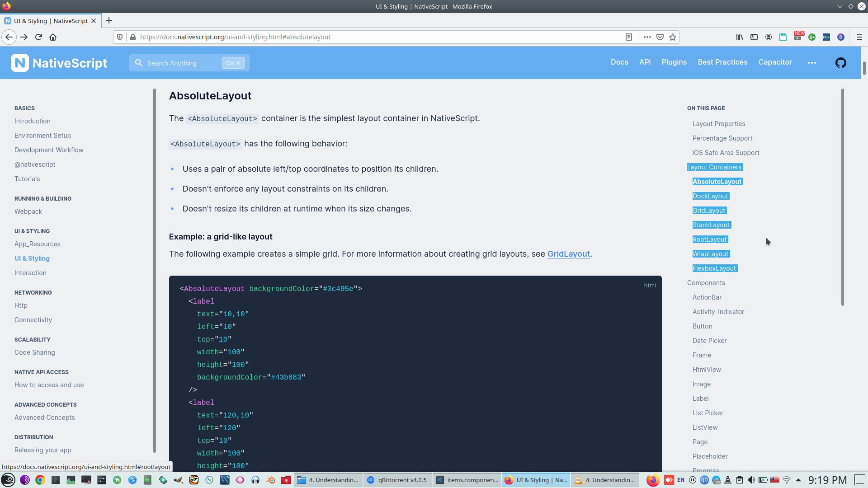Open Google Chrome from the taskbar
Viewport: 868px width, 488px height.
click(39, 480)
